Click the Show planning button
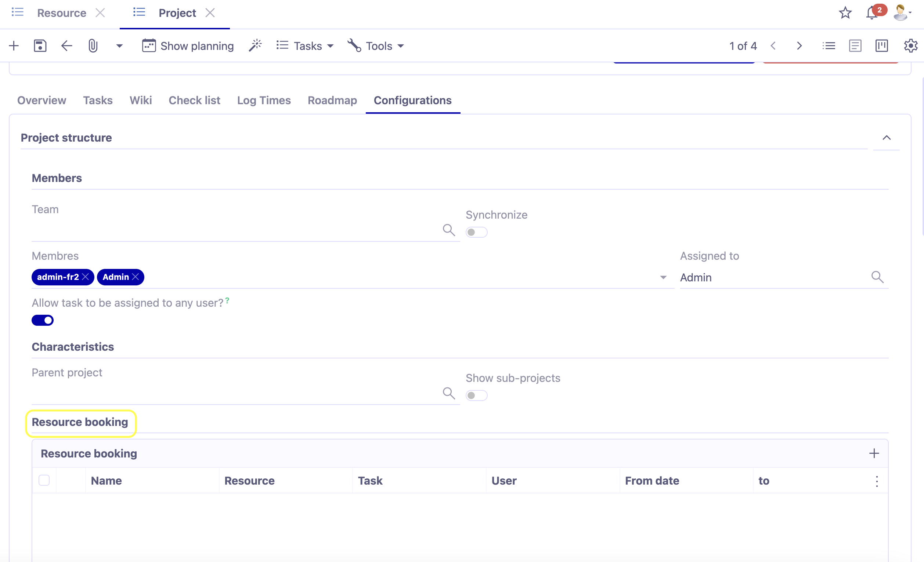 coord(188,45)
